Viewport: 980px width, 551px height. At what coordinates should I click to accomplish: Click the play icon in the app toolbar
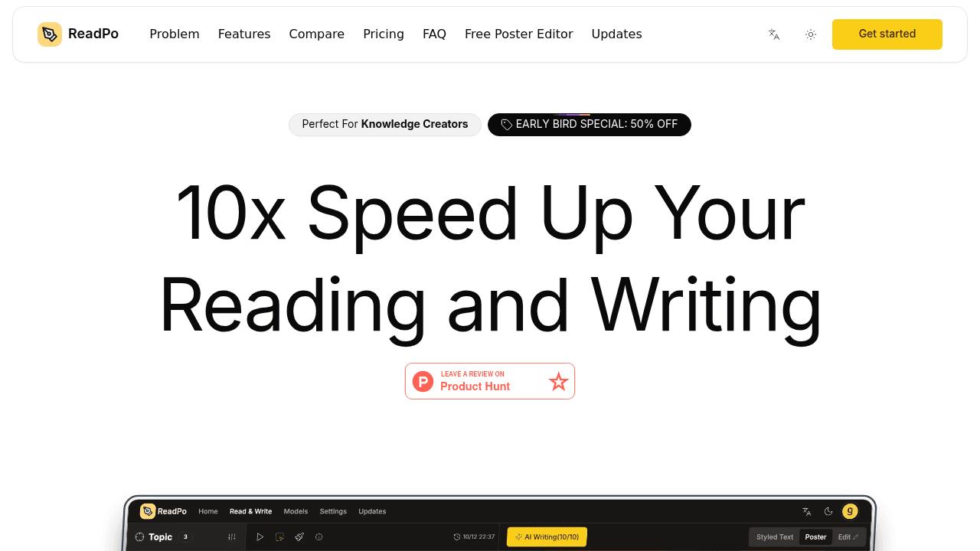click(x=260, y=537)
